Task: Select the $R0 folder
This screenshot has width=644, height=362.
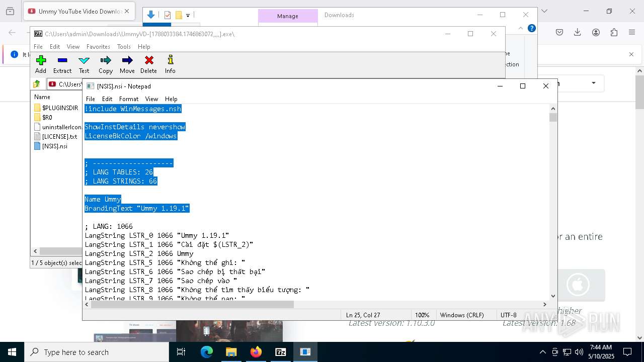Action: click(x=43, y=117)
